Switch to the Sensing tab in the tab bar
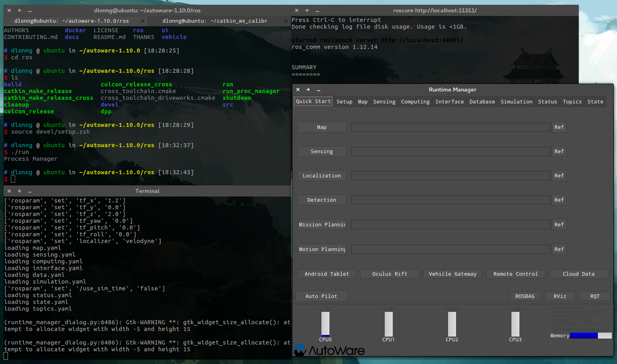 [384, 102]
